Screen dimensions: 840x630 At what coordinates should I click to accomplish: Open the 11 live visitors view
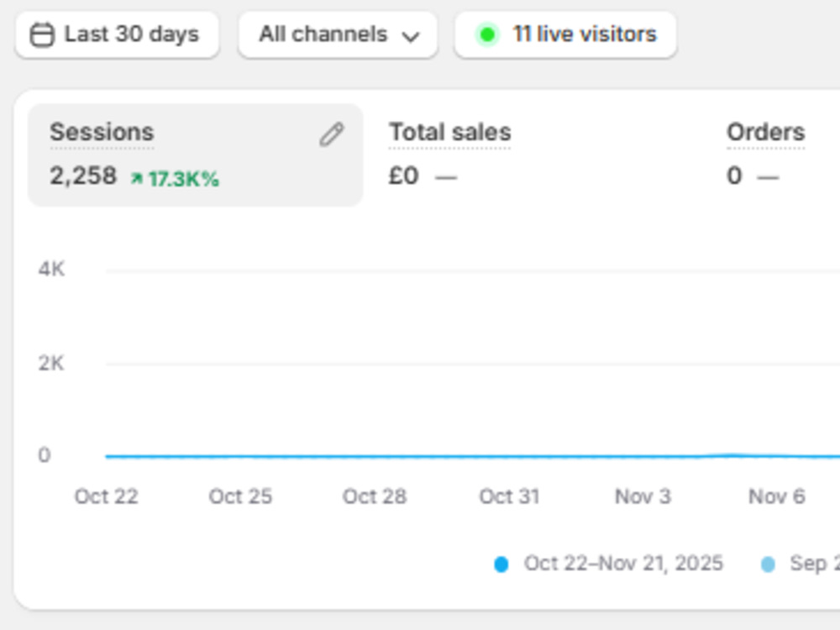click(565, 34)
